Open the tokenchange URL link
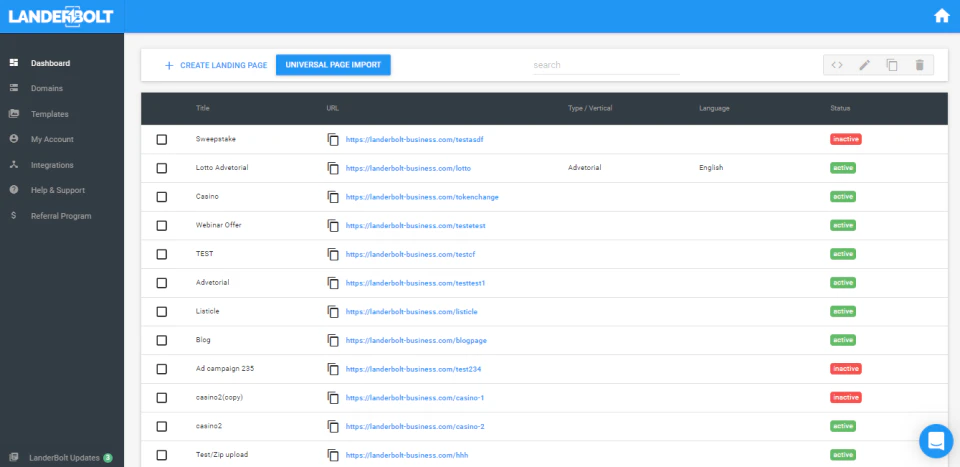The image size is (960, 467). (x=422, y=197)
